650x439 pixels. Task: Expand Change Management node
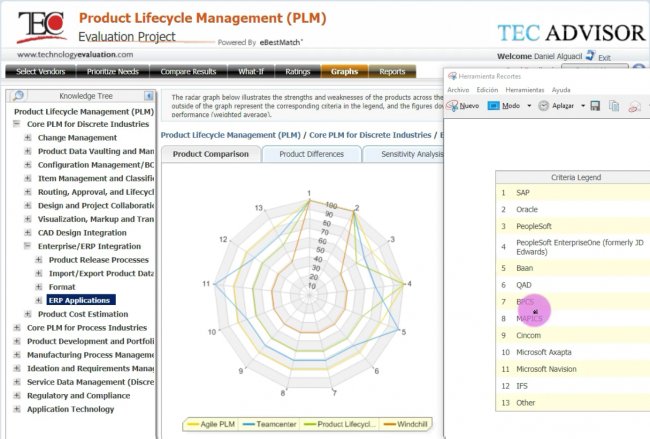pyautogui.click(x=28, y=137)
